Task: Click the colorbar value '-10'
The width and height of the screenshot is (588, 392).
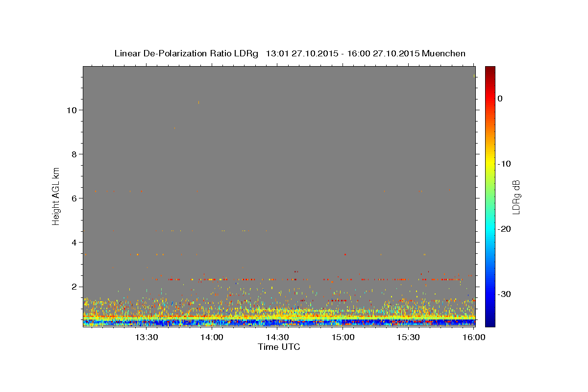Action: coord(505,164)
